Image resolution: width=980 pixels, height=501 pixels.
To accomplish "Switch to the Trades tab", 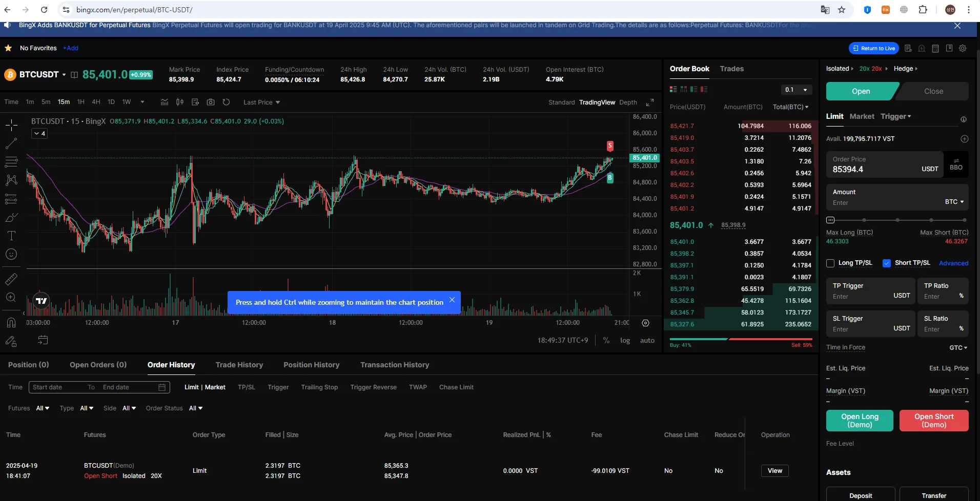I will pyautogui.click(x=731, y=69).
